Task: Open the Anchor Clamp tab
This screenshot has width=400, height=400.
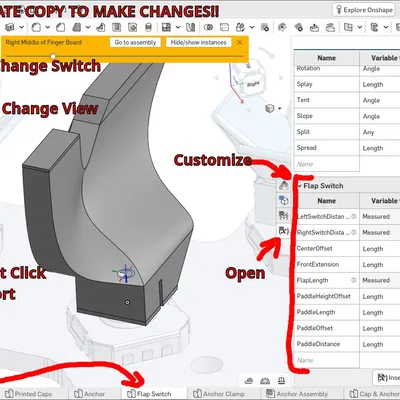Action: coord(219,394)
